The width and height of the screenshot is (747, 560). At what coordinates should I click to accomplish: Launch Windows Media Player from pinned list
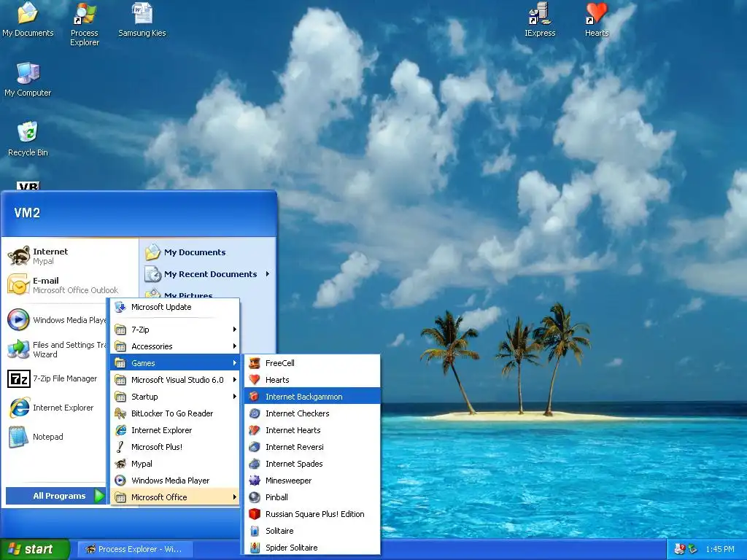pyautogui.click(x=56, y=320)
